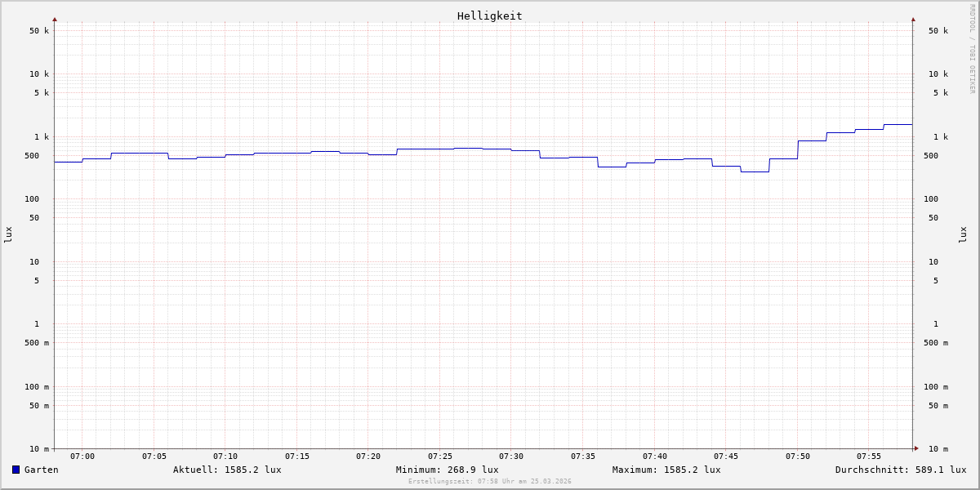Click the Erstellungszeit timestamp footer text
This screenshot has height=490, width=980.
(x=490, y=482)
